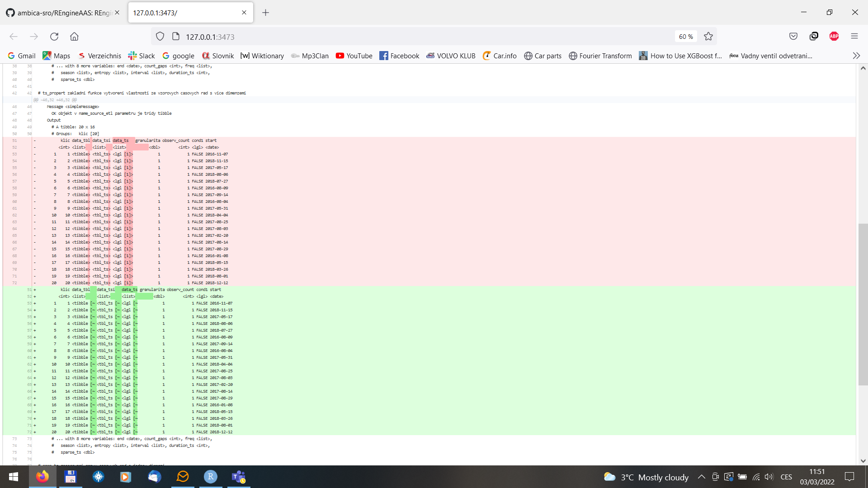Click the 60% zoom level control
Viewport: 868px width, 488px height.
685,37
